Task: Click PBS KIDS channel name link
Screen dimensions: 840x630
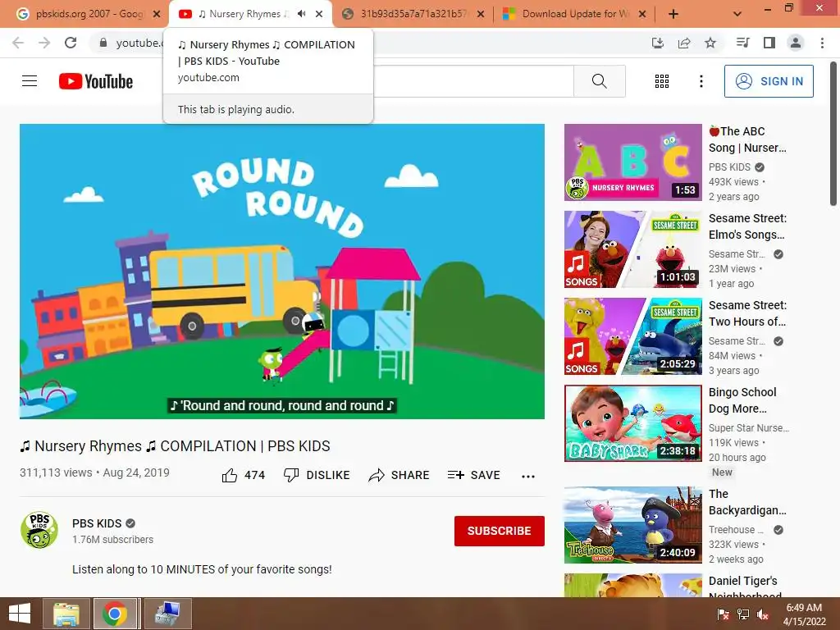Action: 97,523
